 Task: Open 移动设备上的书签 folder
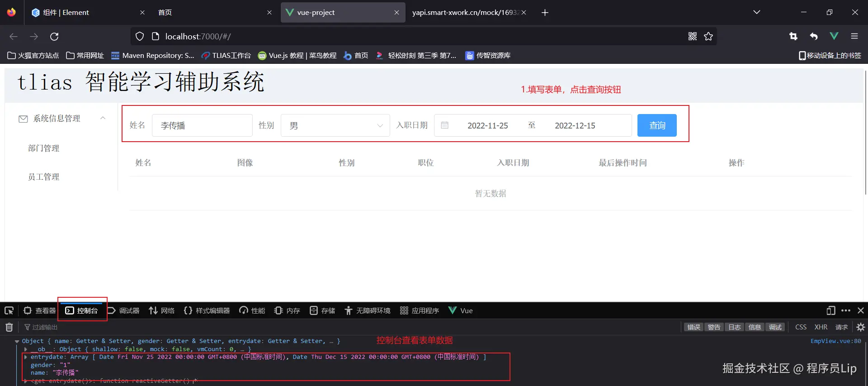pyautogui.click(x=830, y=55)
